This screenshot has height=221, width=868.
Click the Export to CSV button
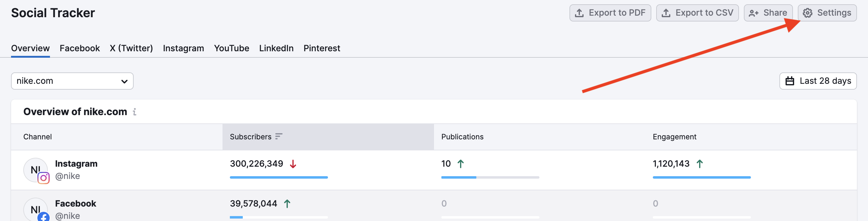[697, 13]
